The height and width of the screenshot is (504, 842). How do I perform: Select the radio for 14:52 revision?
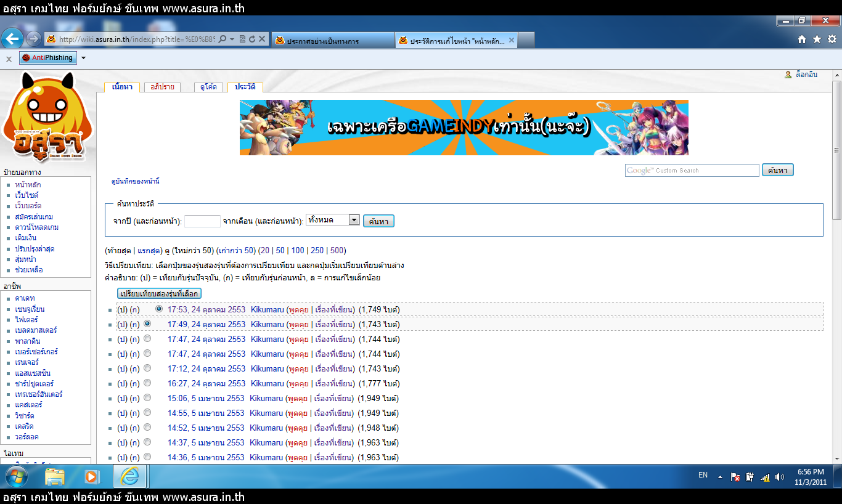point(147,427)
